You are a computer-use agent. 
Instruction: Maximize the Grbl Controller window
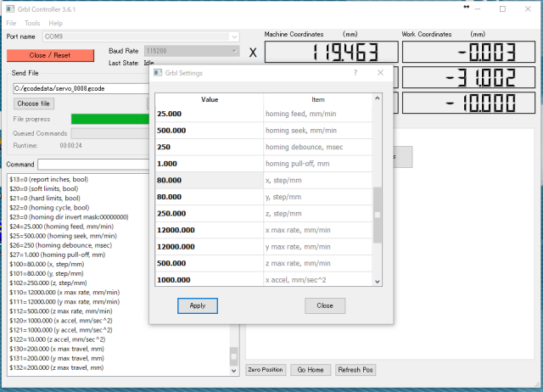point(502,9)
